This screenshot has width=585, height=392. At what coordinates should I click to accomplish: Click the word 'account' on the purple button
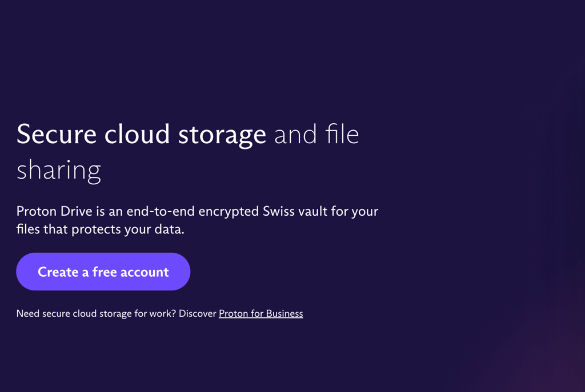144,272
